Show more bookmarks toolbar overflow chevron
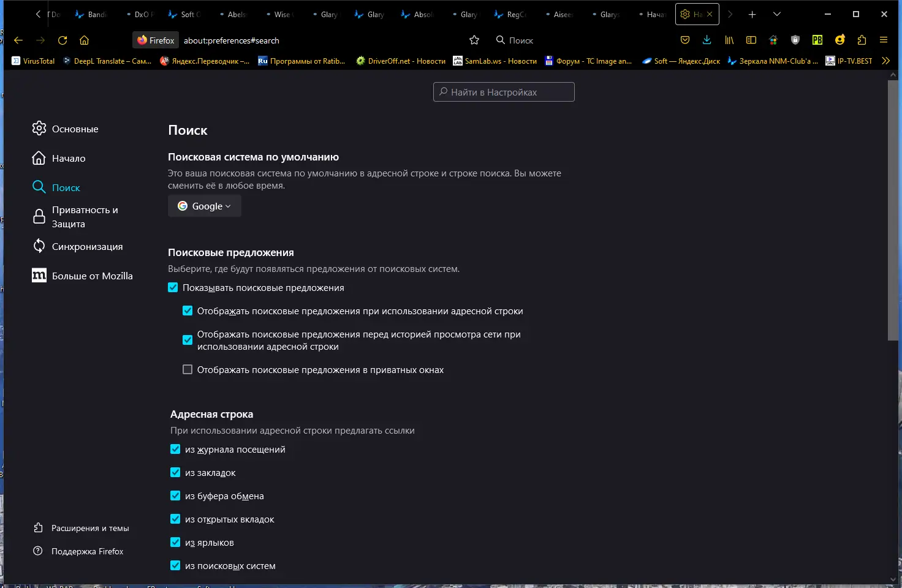The image size is (902, 588). 885,61
